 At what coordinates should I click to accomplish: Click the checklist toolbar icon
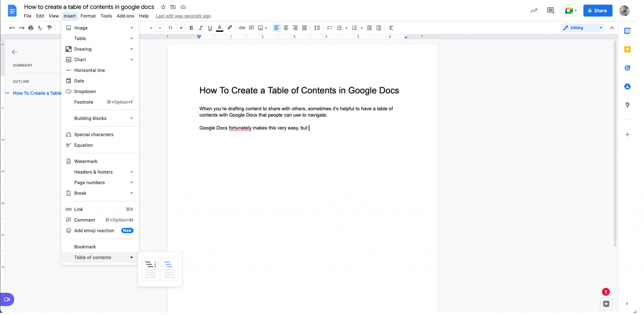click(330, 28)
